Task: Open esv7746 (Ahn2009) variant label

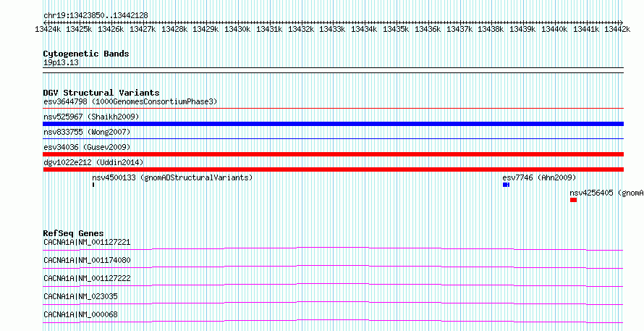Action: point(539,177)
